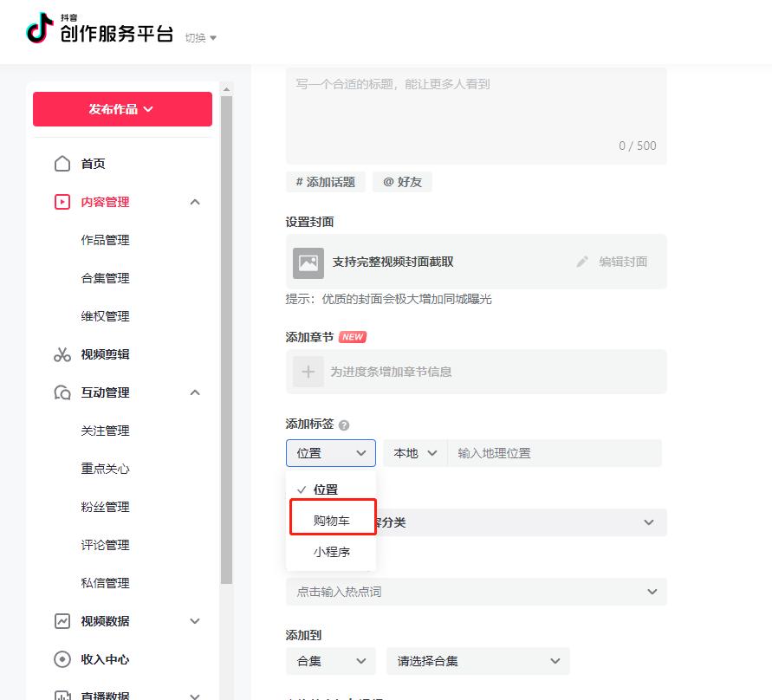The height and width of the screenshot is (700, 772).
Task: Expand the 视频数据 sidebar section
Action: 195,621
